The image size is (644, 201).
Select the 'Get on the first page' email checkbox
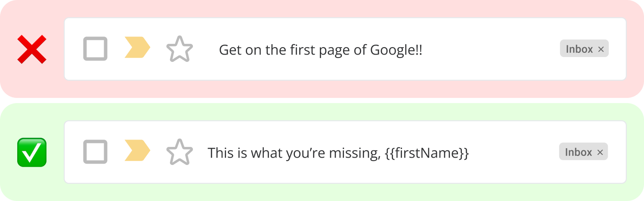click(x=95, y=49)
